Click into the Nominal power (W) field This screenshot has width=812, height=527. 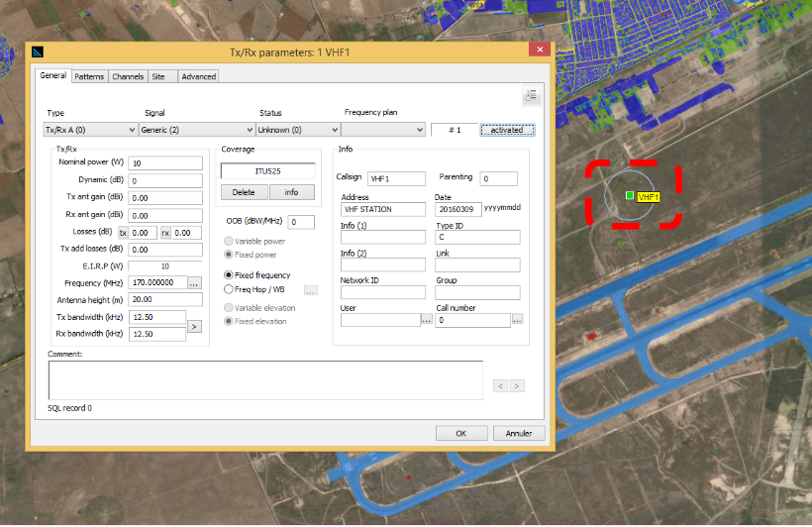(166, 162)
